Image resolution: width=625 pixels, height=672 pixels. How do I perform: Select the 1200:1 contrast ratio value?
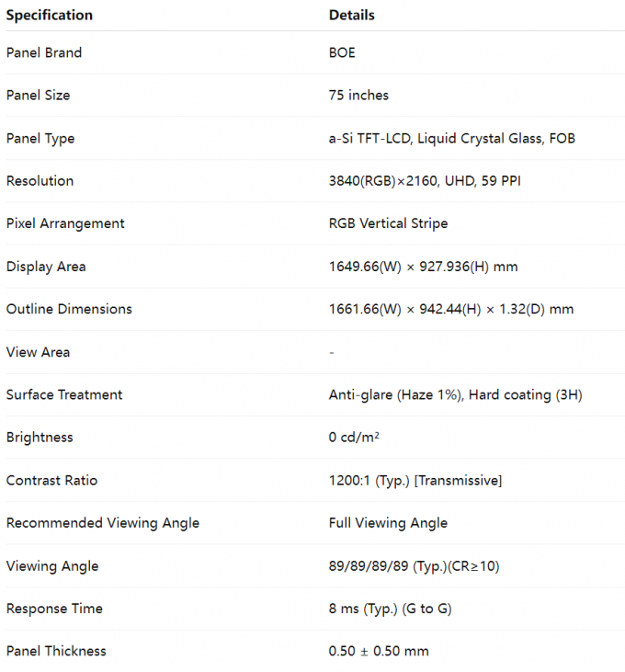coord(415,481)
